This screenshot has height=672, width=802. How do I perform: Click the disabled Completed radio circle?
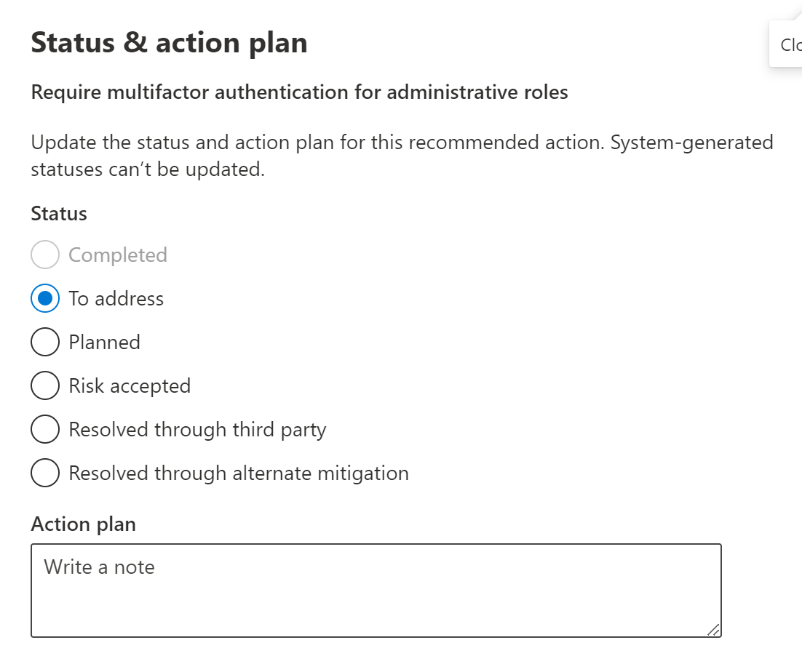tap(45, 255)
